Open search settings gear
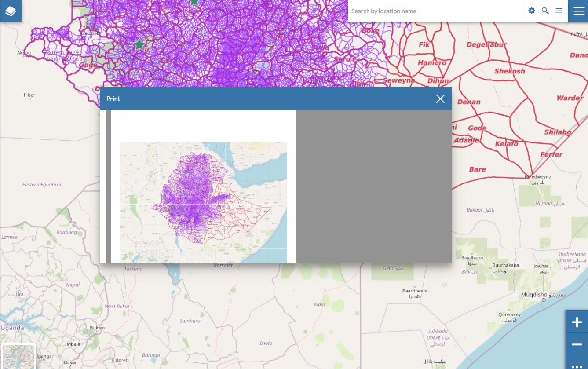Viewport: 588px width, 369px height. [x=532, y=11]
